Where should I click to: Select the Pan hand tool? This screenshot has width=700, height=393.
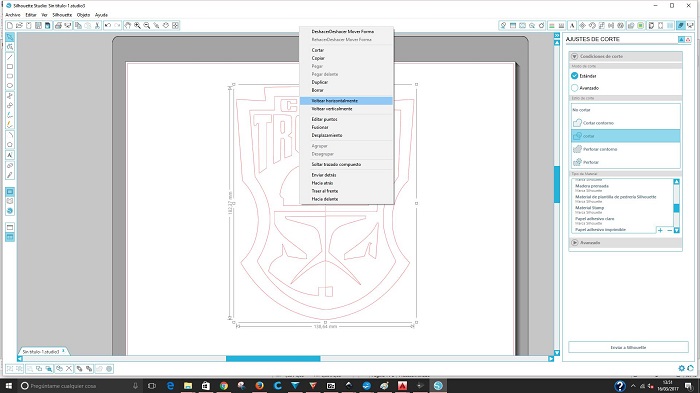[128, 26]
